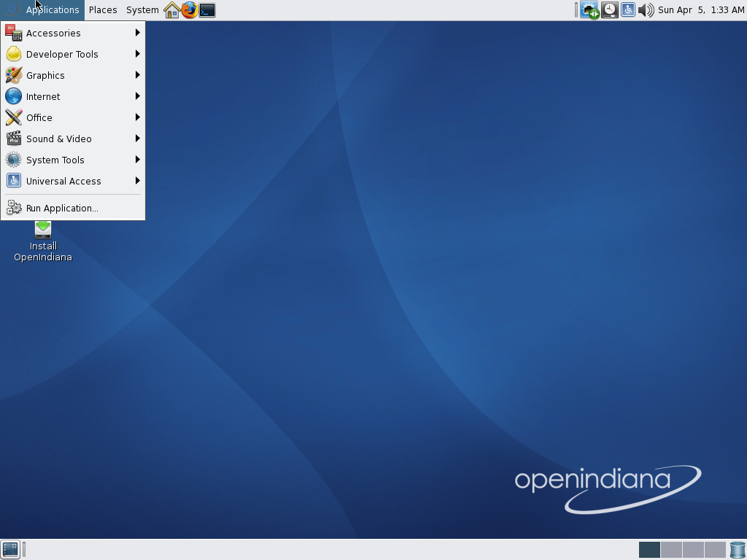Open the time tracker clock tray icon
747x560 pixels.
[x=609, y=9]
